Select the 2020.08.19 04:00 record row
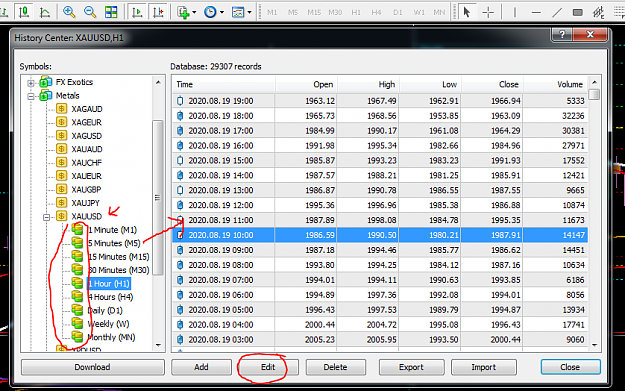Screen dimensions: 625x391 380,325
